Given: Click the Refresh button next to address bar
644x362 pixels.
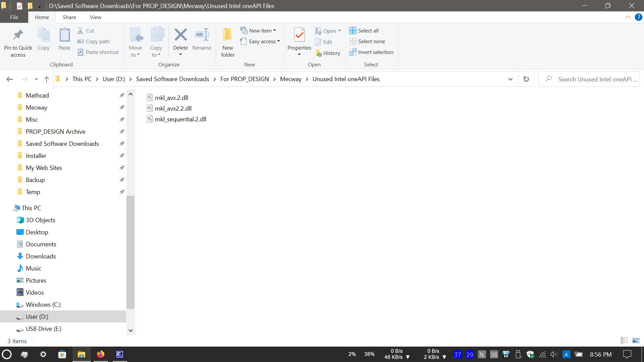Looking at the screenshot, I should [x=526, y=79].
